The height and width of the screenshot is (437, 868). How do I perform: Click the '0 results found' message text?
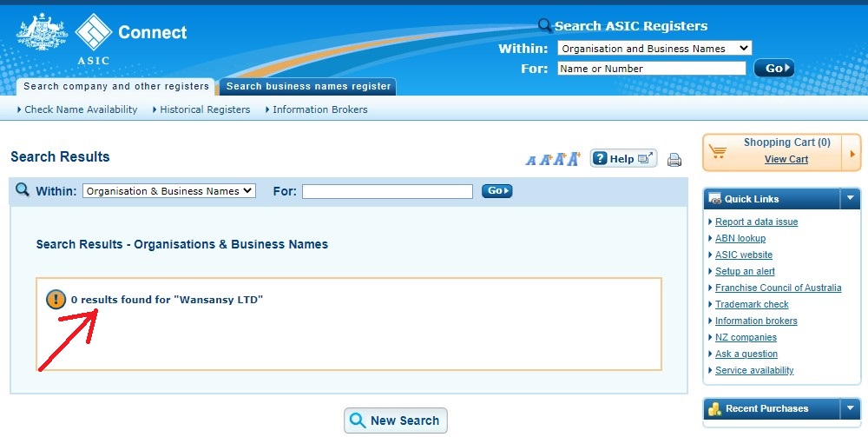tap(167, 300)
